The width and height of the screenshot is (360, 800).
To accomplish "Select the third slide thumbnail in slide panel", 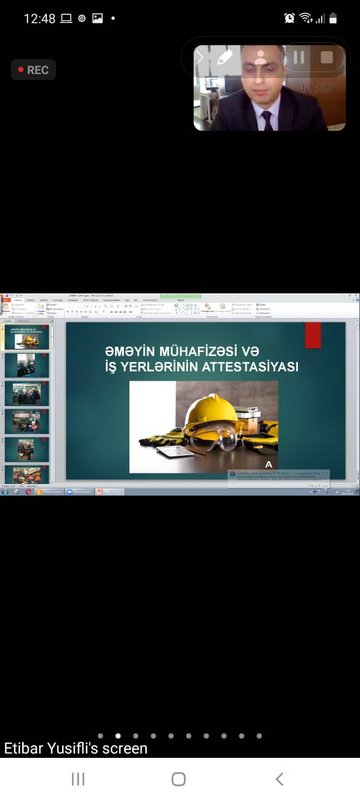I will click(27, 393).
